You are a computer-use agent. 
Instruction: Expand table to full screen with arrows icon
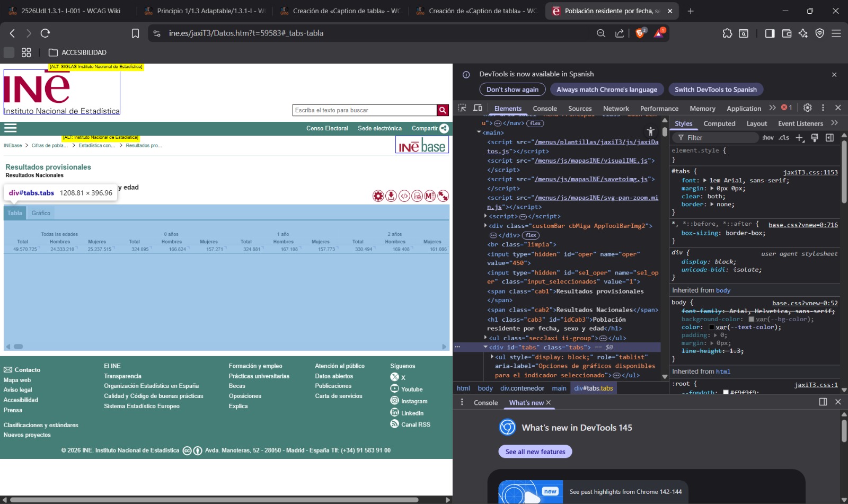click(443, 196)
